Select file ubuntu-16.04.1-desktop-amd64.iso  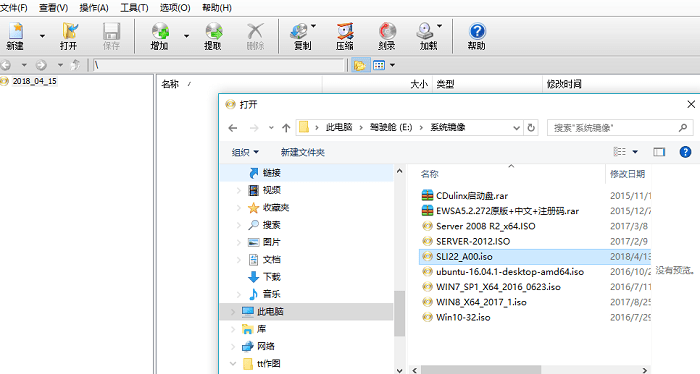[x=510, y=271]
